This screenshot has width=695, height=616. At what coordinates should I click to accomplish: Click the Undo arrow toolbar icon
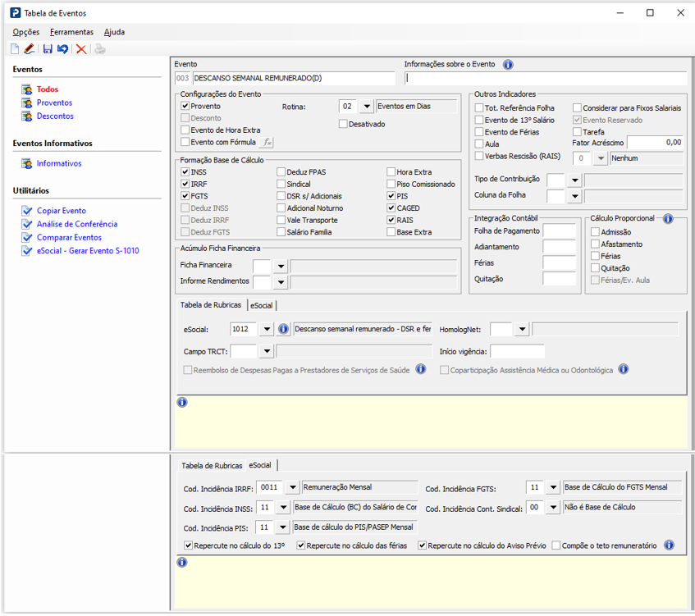(62, 49)
